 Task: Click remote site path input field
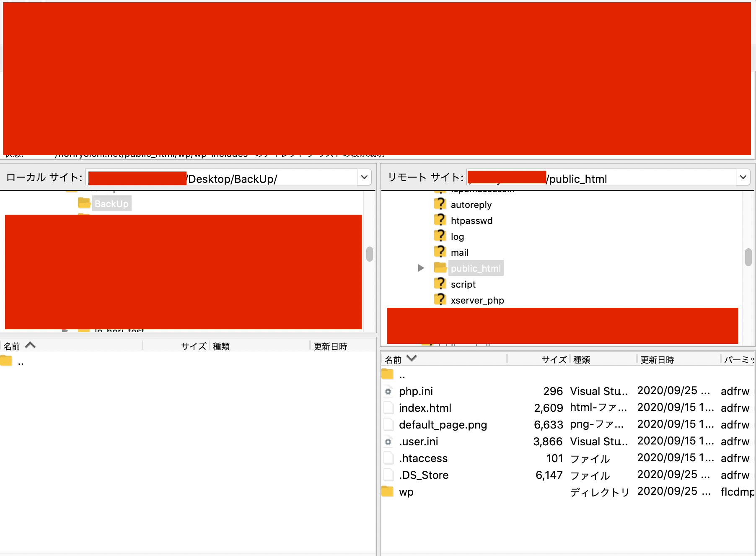tap(602, 177)
